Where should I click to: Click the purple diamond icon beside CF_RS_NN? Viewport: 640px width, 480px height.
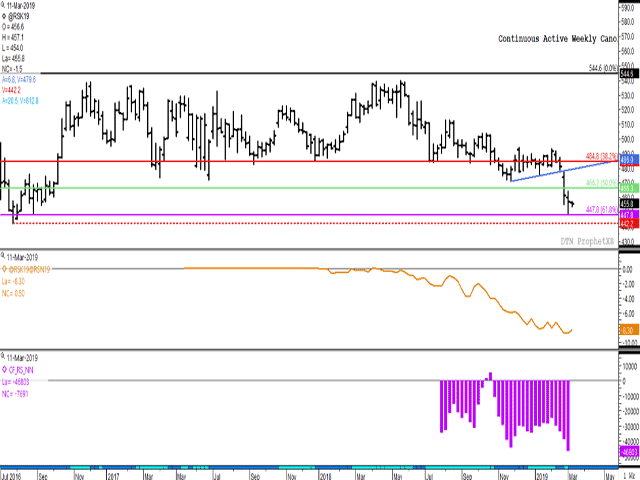pyautogui.click(x=4, y=370)
